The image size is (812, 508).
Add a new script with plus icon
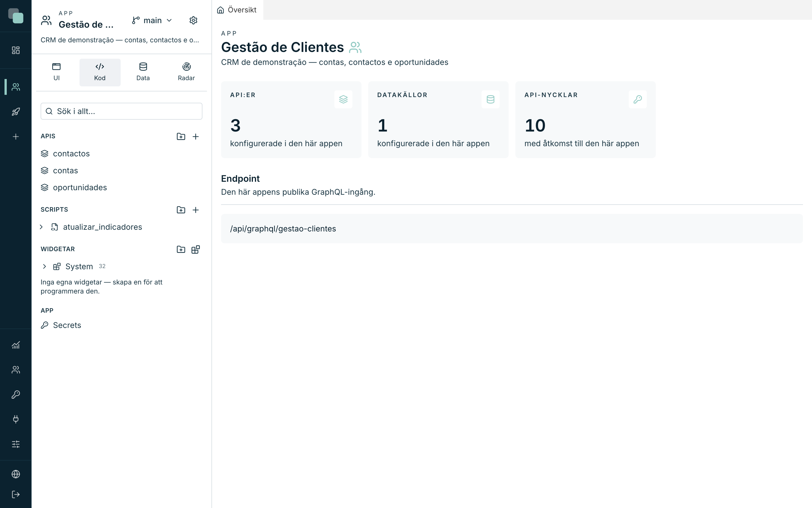[x=196, y=210]
